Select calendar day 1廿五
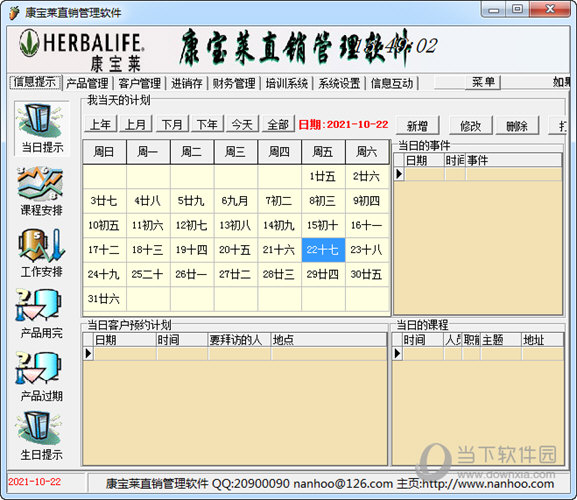This screenshot has width=577, height=500. (x=323, y=177)
